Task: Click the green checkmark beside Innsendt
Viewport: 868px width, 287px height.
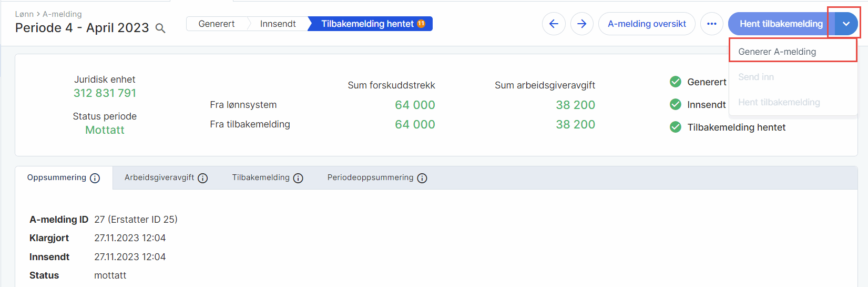Action: click(676, 104)
